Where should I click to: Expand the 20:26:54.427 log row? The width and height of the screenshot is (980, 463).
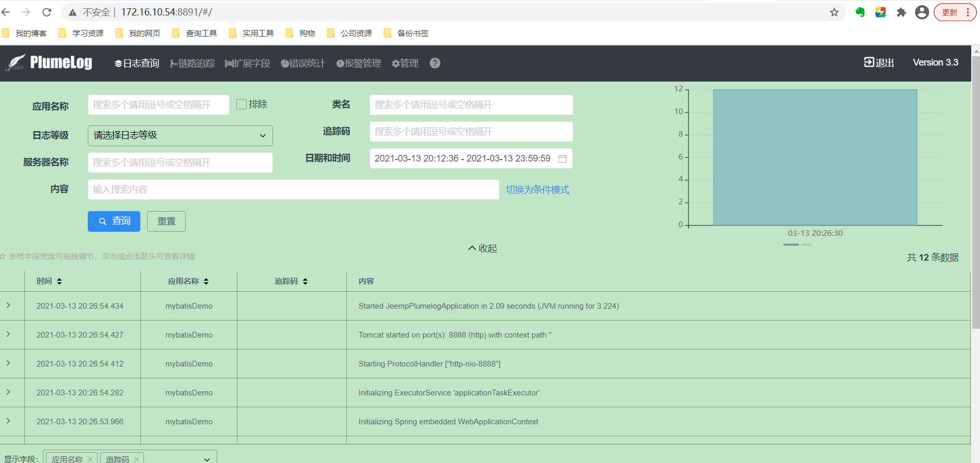coord(8,334)
